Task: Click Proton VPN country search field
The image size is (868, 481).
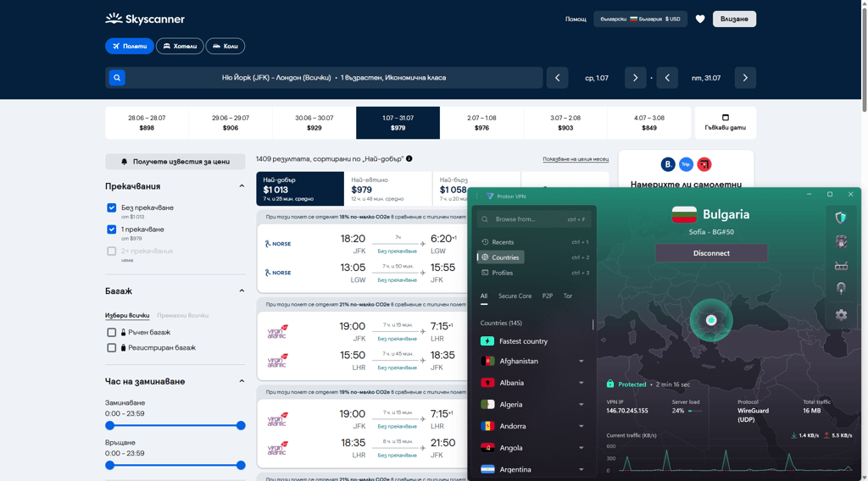Action: coord(534,219)
